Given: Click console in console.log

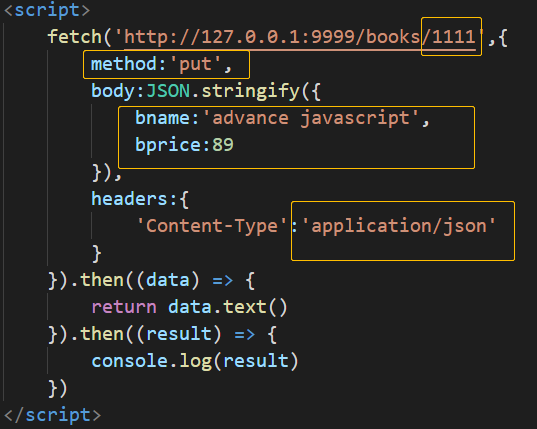Looking at the screenshot, I should 129,361.
